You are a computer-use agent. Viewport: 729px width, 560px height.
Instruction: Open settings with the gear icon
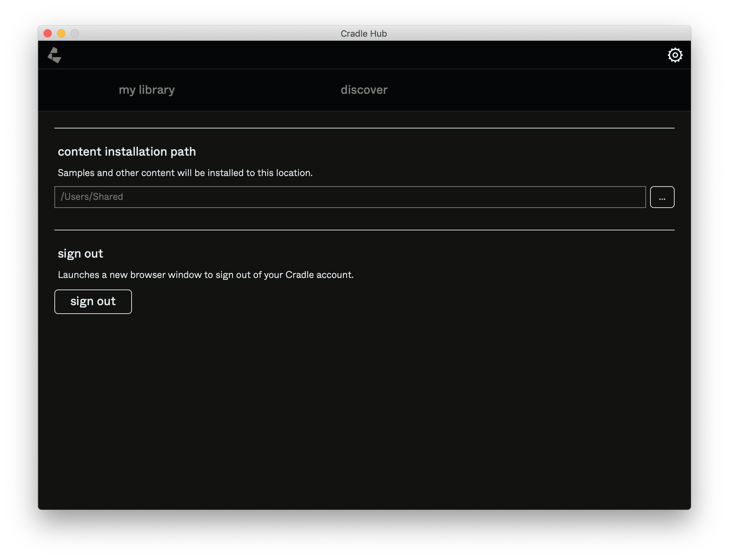676,54
